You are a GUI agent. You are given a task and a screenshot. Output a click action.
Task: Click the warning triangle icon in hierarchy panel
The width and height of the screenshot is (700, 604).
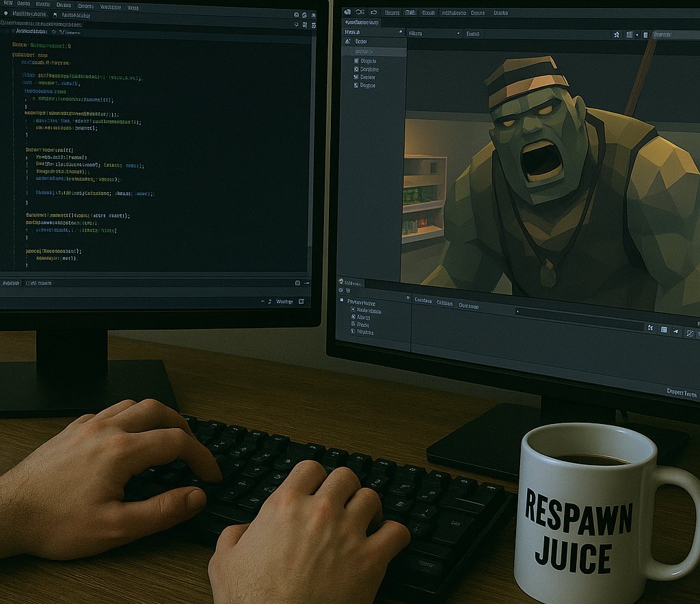[347, 42]
